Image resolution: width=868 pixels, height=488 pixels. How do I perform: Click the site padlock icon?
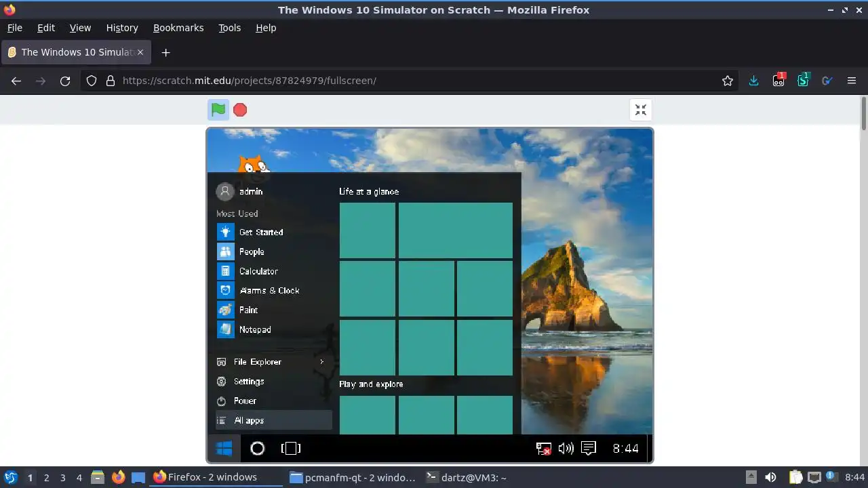click(x=111, y=81)
